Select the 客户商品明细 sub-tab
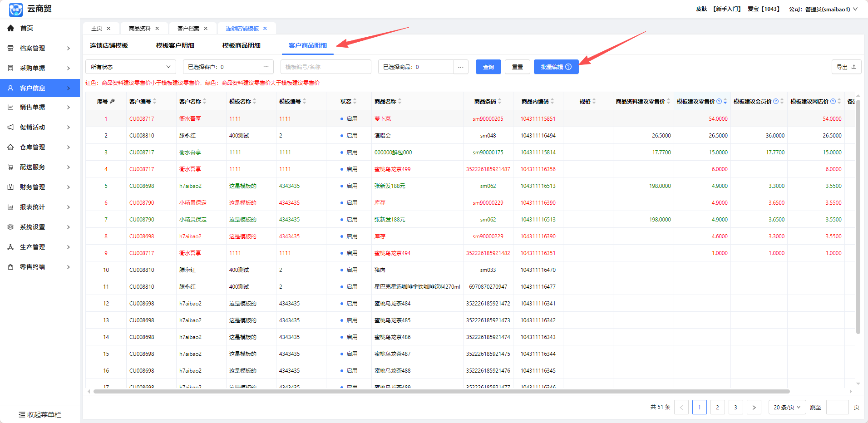The width and height of the screenshot is (868, 423). (x=308, y=45)
